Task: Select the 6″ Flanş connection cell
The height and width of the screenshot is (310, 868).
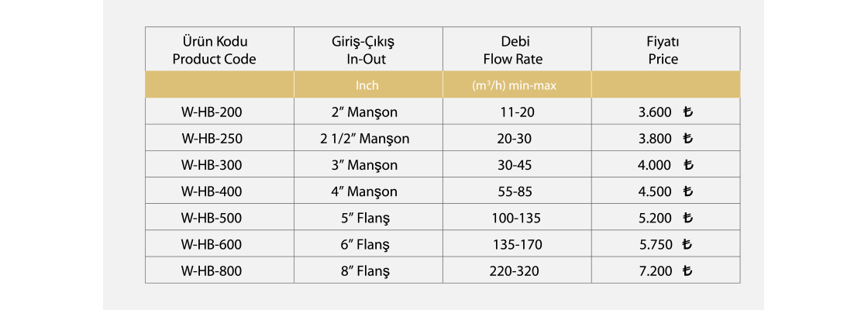Action: coord(363,245)
